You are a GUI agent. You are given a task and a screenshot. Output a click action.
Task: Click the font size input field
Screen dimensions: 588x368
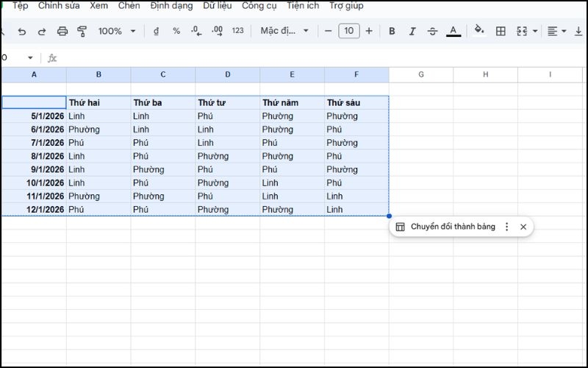tap(348, 31)
